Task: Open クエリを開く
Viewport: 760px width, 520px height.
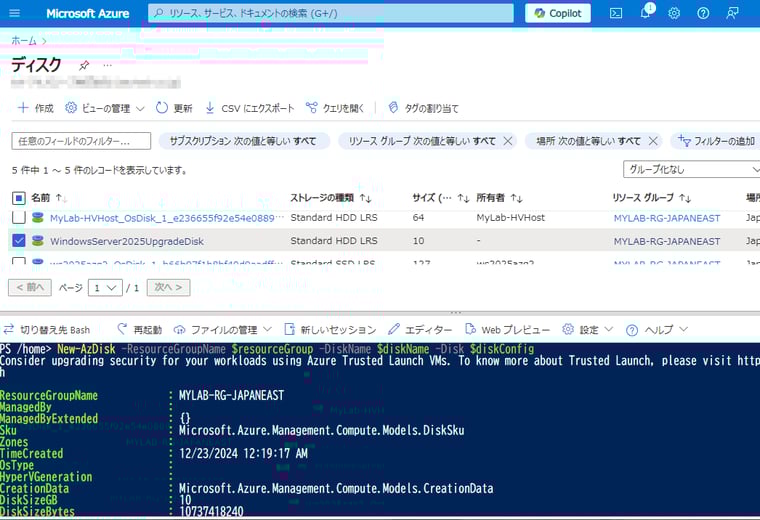Action: (334, 108)
